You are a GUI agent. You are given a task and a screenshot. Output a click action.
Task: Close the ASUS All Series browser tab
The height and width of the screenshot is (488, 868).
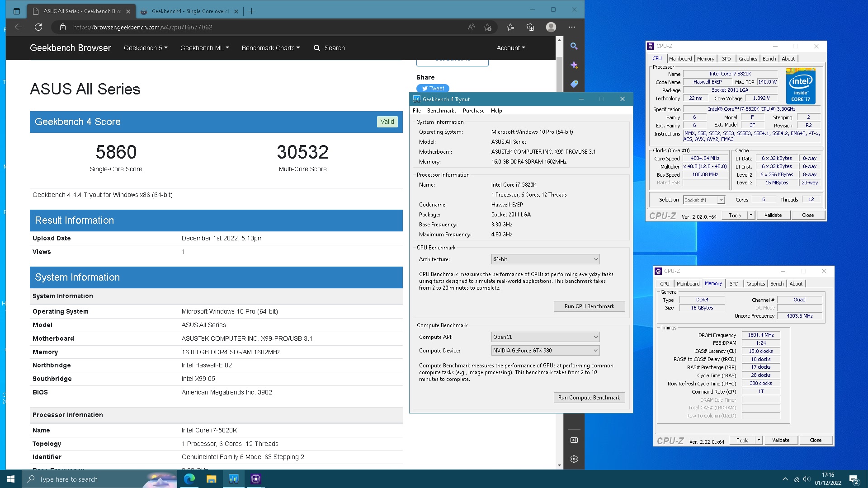point(128,11)
